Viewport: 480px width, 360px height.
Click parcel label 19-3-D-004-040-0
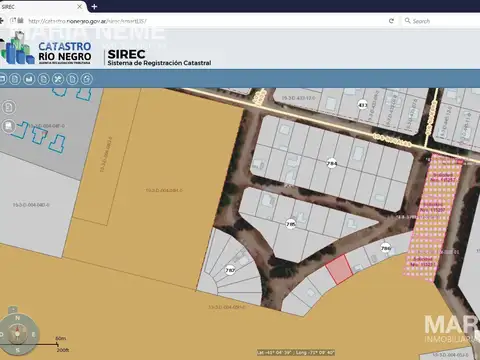[x=31, y=205]
